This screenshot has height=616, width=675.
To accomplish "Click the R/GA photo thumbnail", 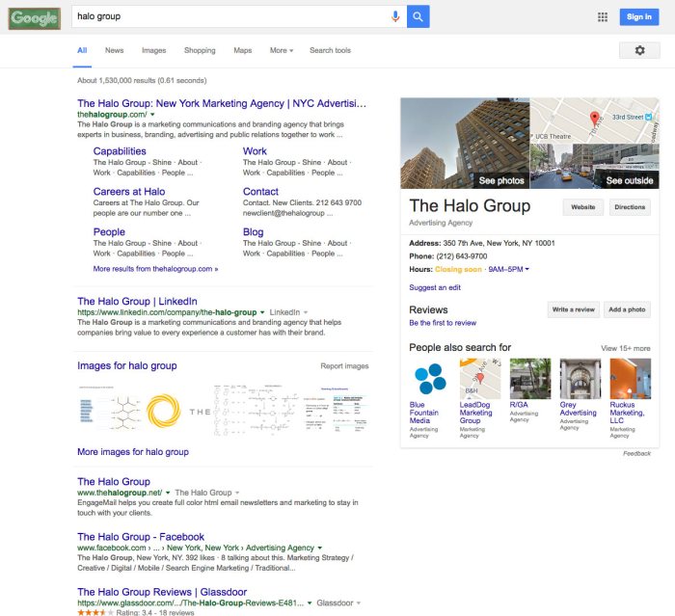I will 530,379.
